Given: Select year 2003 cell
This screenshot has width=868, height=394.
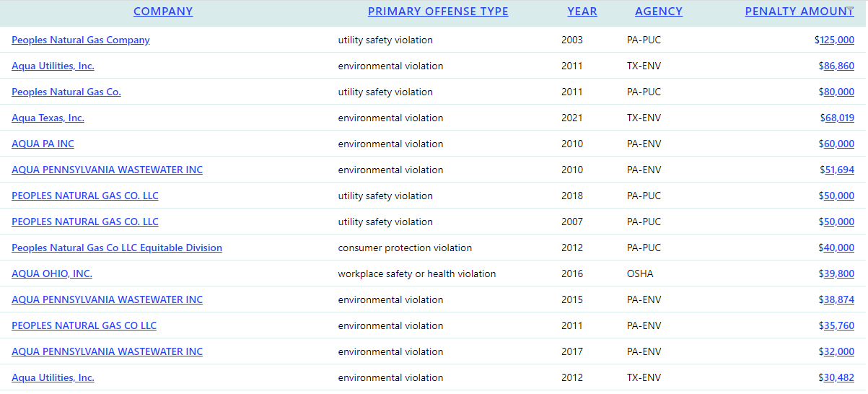Looking at the screenshot, I should pyautogui.click(x=572, y=40).
